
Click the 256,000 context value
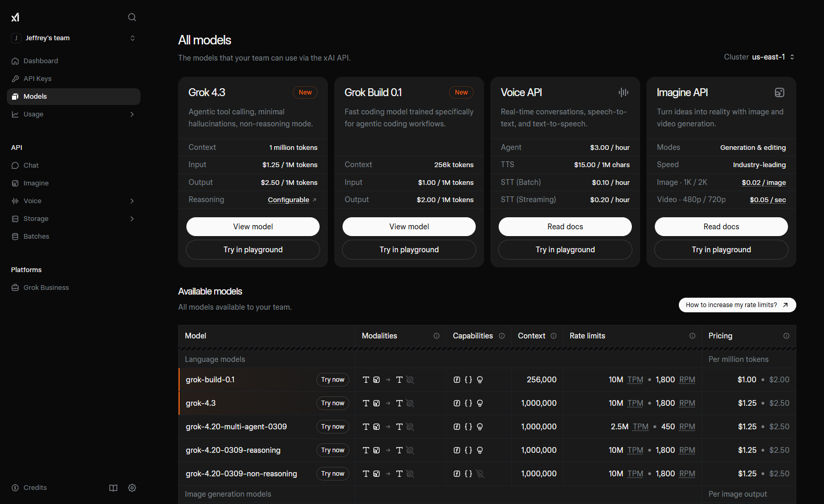click(542, 380)
